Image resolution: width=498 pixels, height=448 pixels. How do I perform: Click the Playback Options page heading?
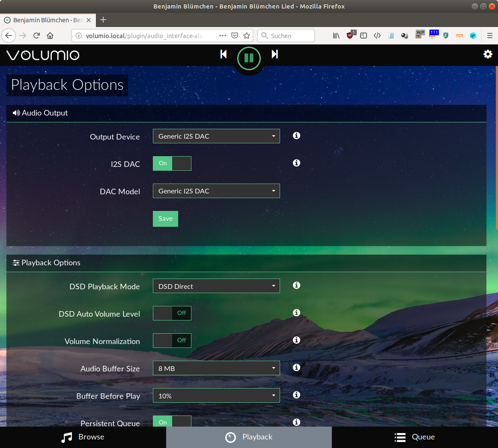(67, 85)
